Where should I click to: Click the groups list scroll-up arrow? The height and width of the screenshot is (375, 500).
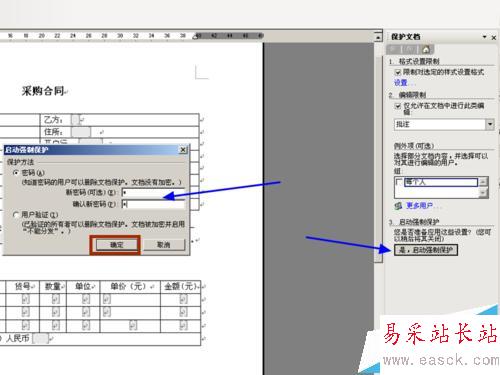coord(483,182)
